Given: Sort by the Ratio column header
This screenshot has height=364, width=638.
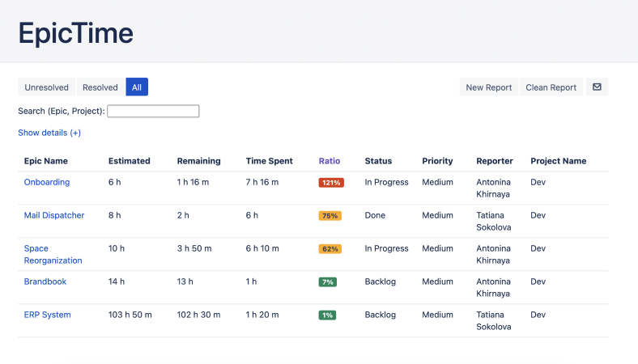Looking at the screenshot, I should [330, 161].
